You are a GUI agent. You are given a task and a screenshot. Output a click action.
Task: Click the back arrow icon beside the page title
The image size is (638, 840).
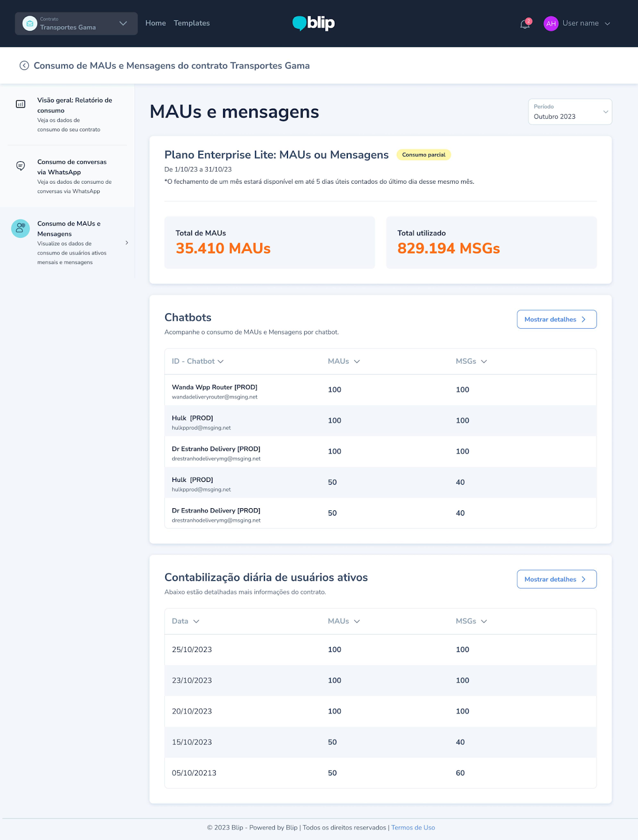[24, 66]
